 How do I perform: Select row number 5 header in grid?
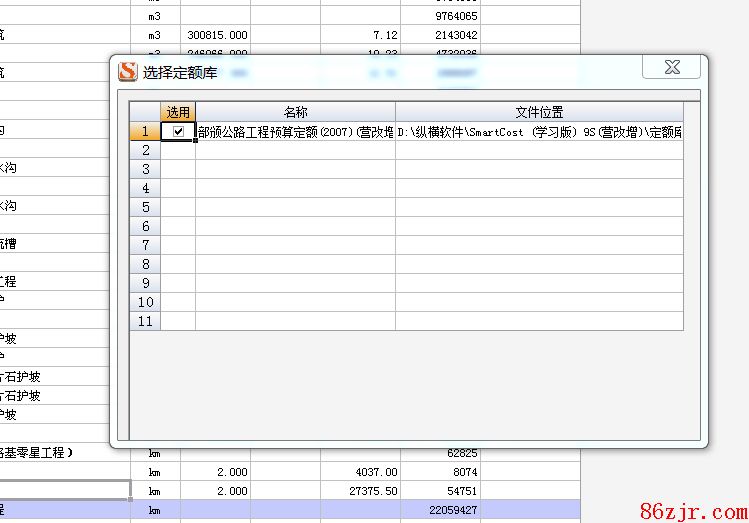tap(145, 207)
